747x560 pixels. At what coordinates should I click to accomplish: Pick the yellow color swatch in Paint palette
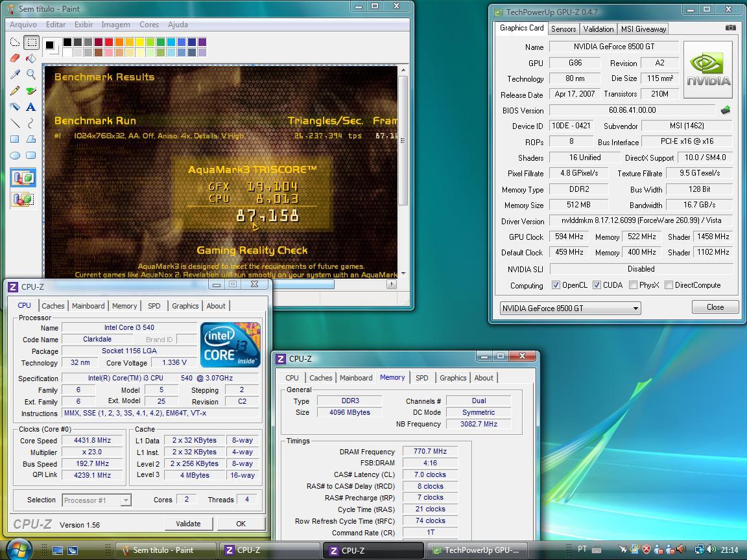coord(140,42)
